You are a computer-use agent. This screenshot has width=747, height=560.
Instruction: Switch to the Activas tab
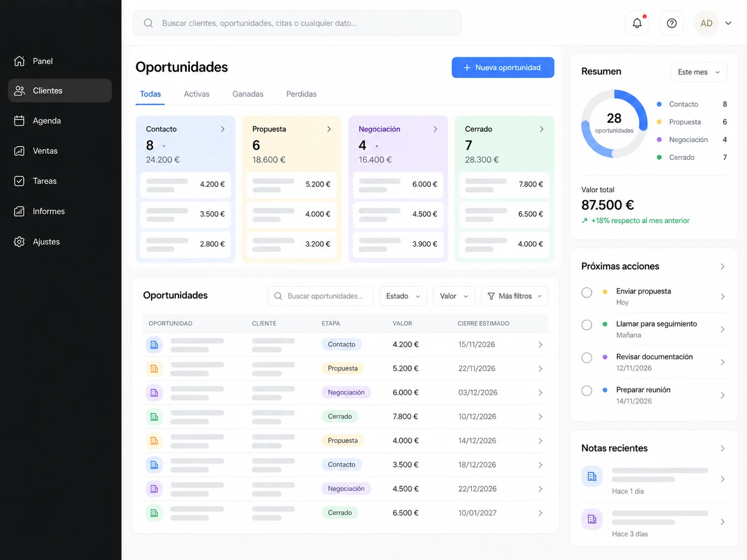197,94
